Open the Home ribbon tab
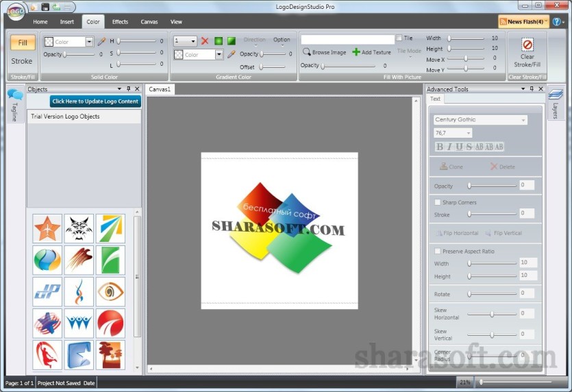 tap(40, 22)
